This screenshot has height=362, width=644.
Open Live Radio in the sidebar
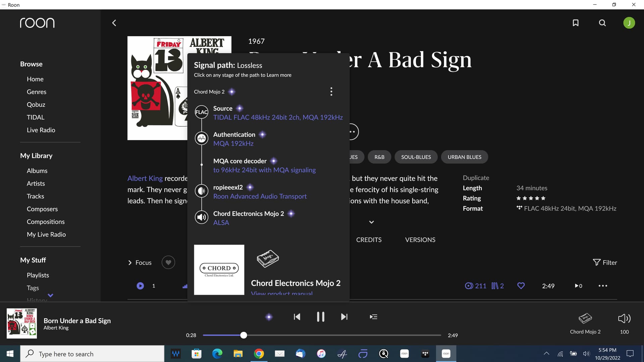tap(41, 130)
